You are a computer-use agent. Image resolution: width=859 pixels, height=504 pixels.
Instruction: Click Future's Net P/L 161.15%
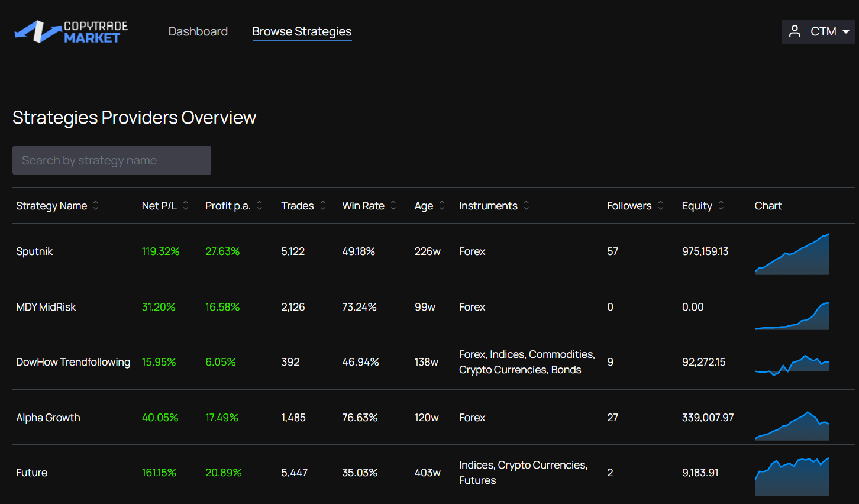click(x=159, y=473)
